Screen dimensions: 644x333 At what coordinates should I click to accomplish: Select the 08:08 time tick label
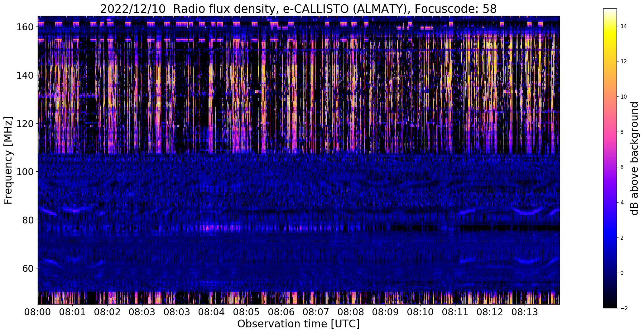click(x=351, y=312)
